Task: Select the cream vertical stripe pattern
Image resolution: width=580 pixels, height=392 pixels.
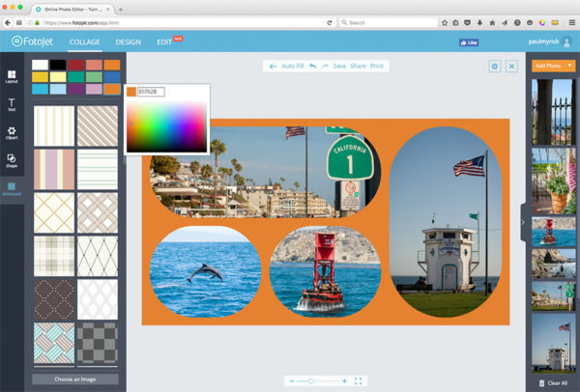Action: point(54,126)
